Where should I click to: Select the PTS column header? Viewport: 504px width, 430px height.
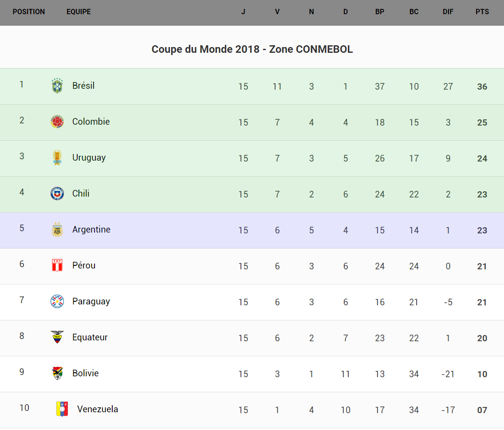point(482,12)
